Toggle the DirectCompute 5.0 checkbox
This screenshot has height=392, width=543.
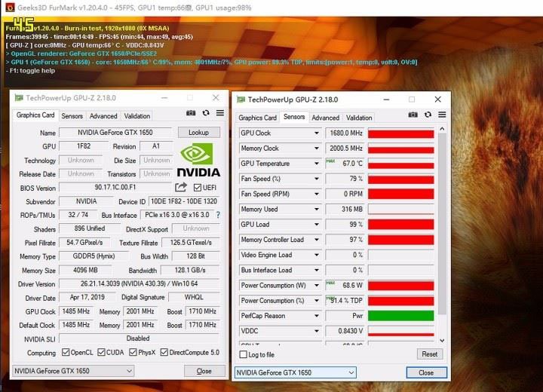click(x=164, y=352)
